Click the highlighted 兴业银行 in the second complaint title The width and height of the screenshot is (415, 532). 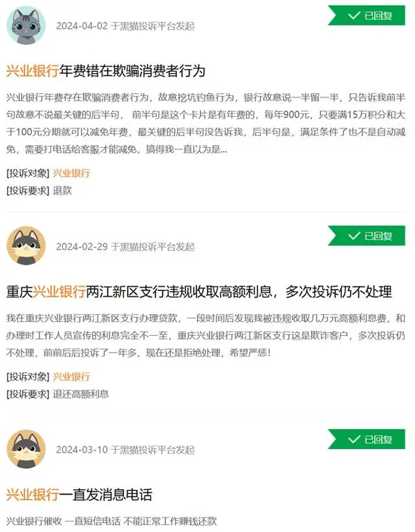(59, 292)
